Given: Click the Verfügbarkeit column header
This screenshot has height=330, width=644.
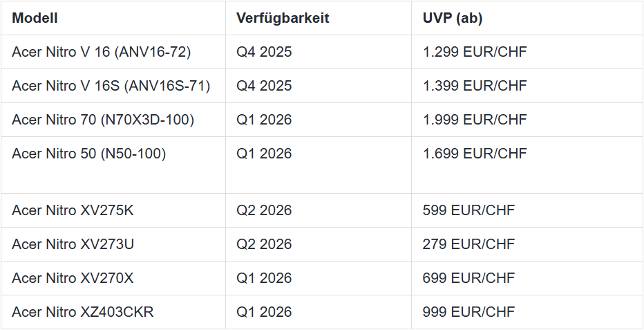Looking at the screenshot, I should point(319,18).
